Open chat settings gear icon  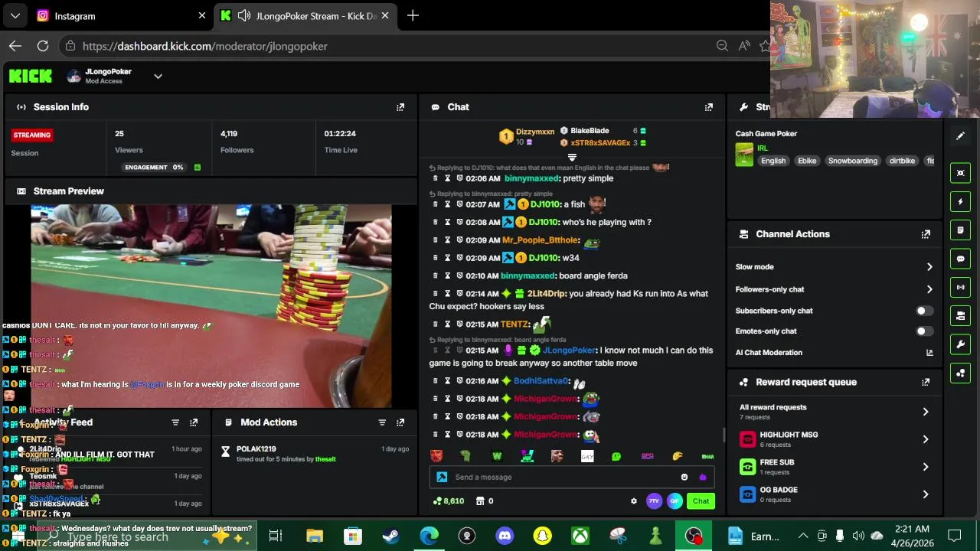pos(633,501)
